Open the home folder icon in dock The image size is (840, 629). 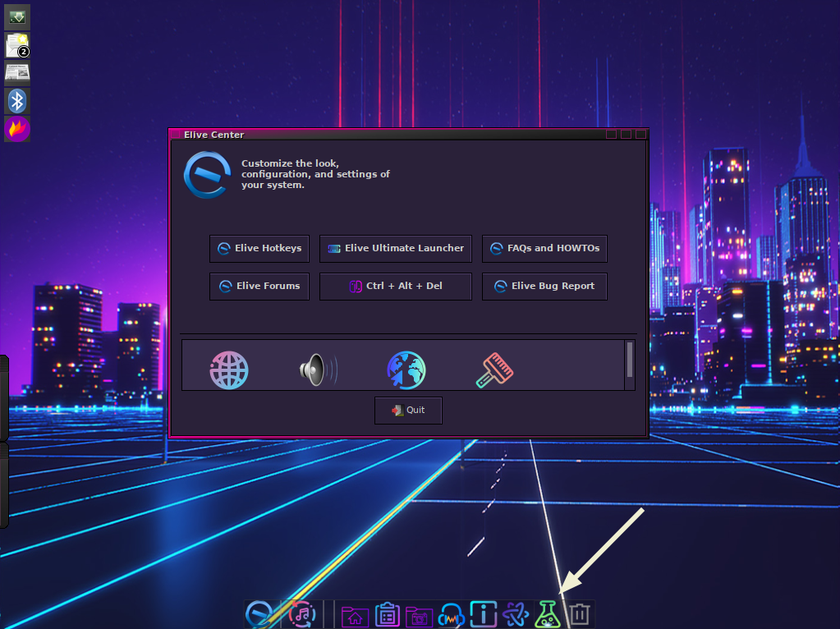coord(355,616)
